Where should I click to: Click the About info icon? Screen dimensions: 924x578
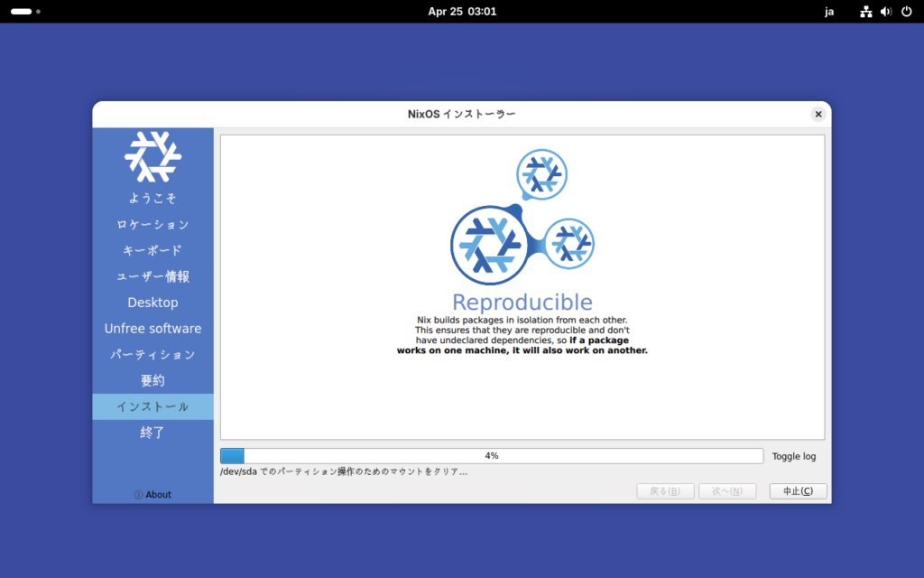(x=138, y=495)
